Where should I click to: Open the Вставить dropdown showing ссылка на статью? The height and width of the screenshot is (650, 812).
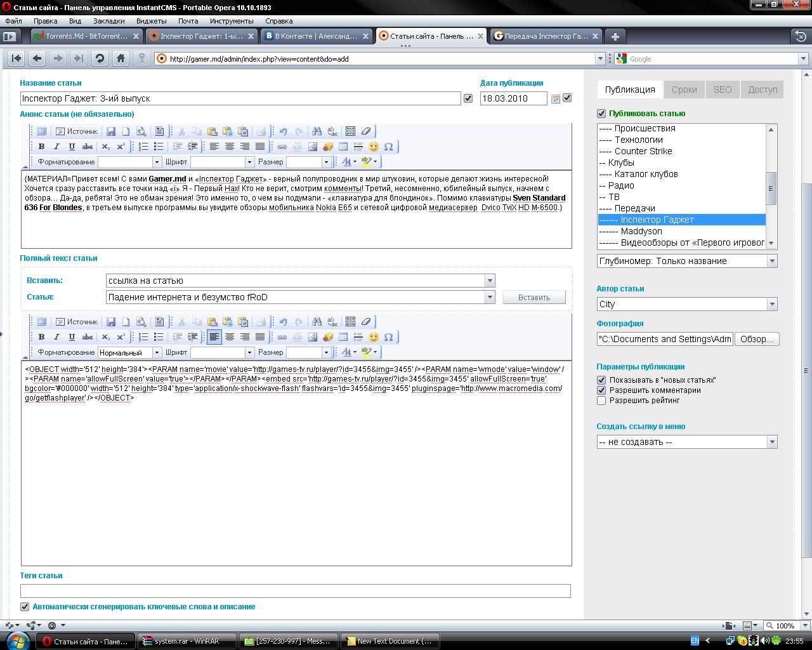point(300,281)
